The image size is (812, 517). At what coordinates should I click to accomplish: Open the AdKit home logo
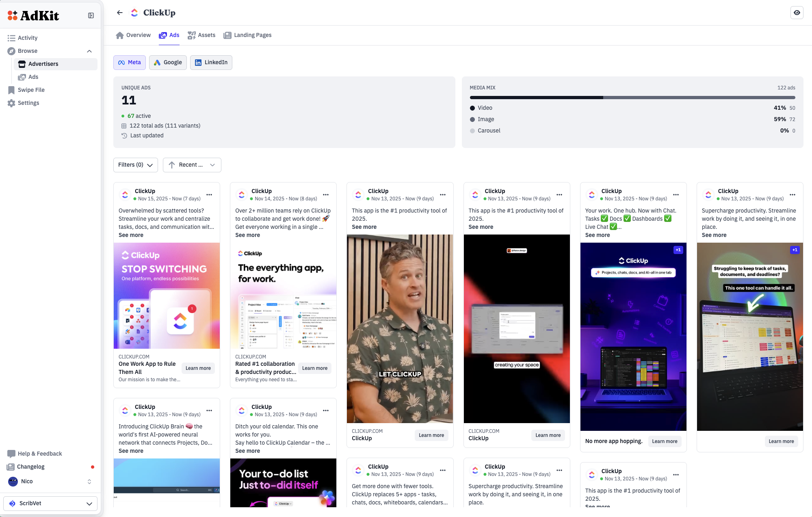32,15
